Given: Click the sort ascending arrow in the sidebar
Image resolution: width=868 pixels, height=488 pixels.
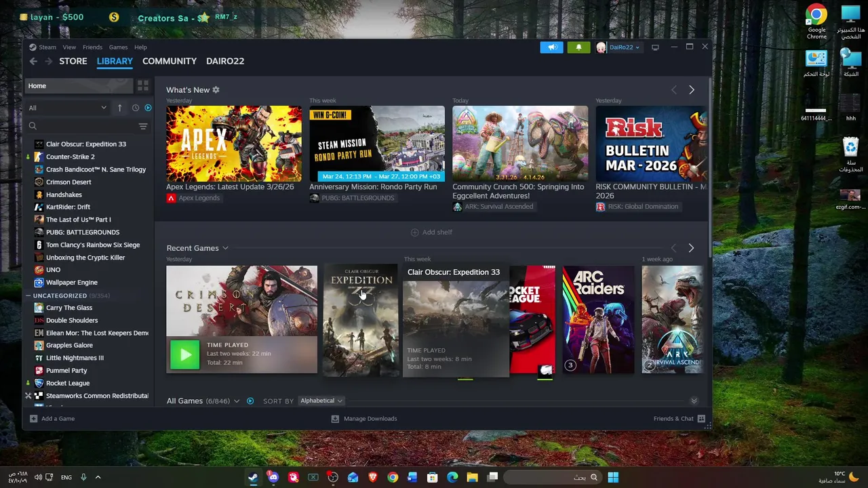Looking at the screenshot, I should [120, 108].
